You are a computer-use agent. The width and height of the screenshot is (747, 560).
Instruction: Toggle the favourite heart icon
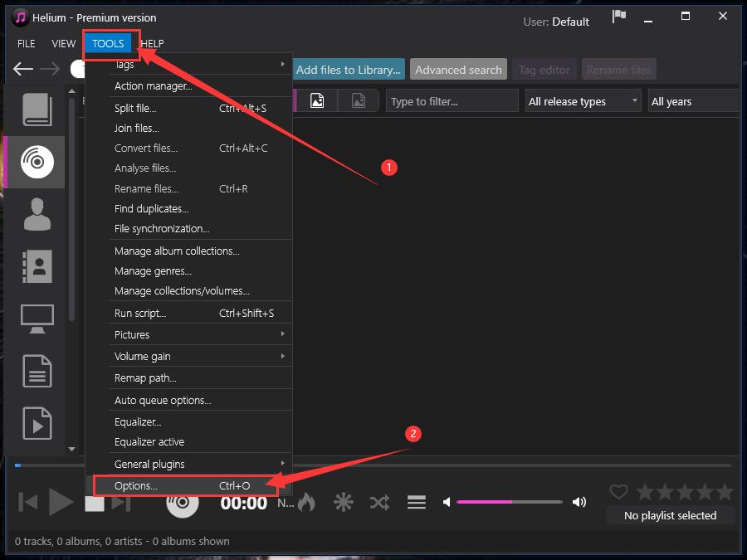pos(619,491)
